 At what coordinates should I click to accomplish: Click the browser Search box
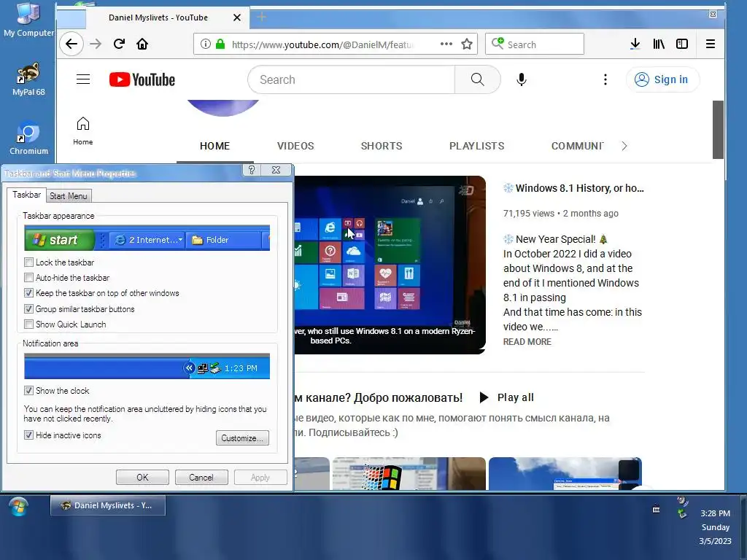click(x=535, y=44)
